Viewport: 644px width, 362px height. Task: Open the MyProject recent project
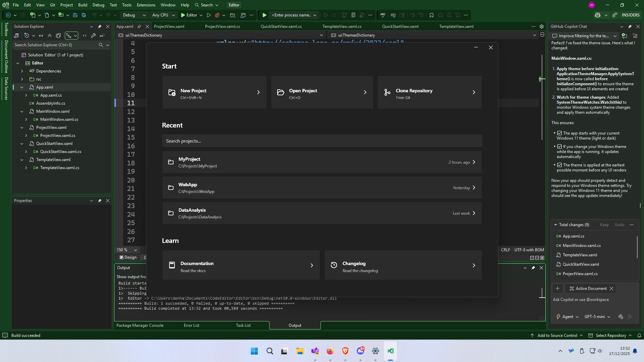point(322,162)
